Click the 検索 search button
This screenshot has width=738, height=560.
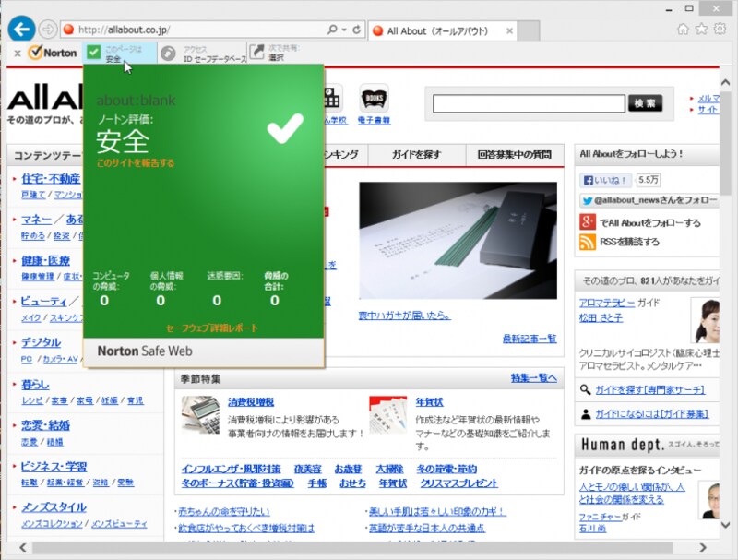[645, 103]
